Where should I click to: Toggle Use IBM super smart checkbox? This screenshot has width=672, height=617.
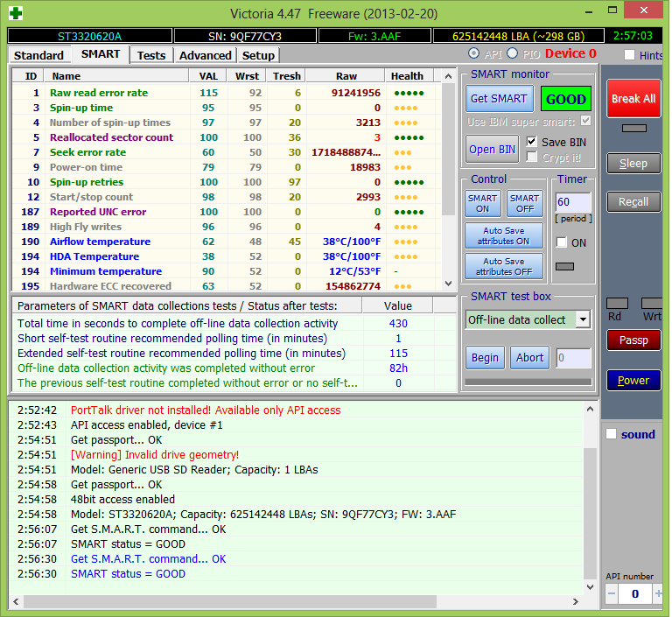(585, 121)
